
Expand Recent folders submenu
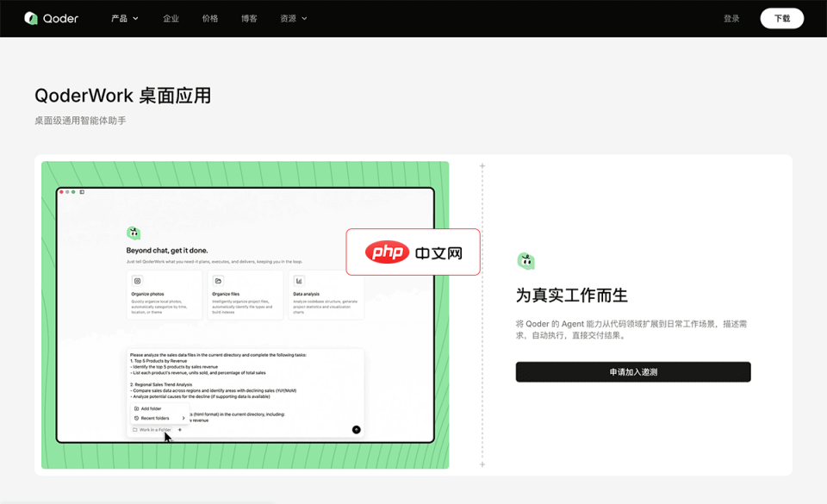click(159, 418)
